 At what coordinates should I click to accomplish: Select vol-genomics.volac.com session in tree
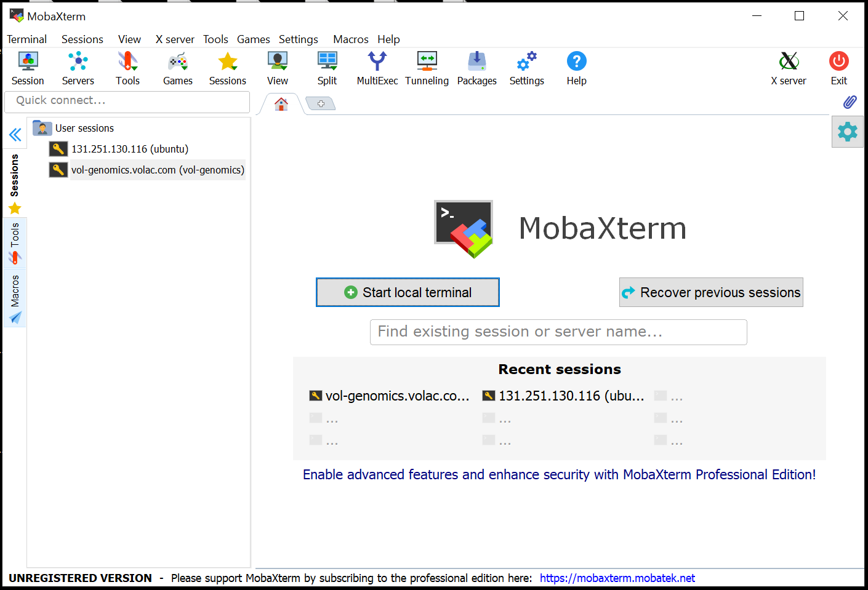click(x=158, y=170)
